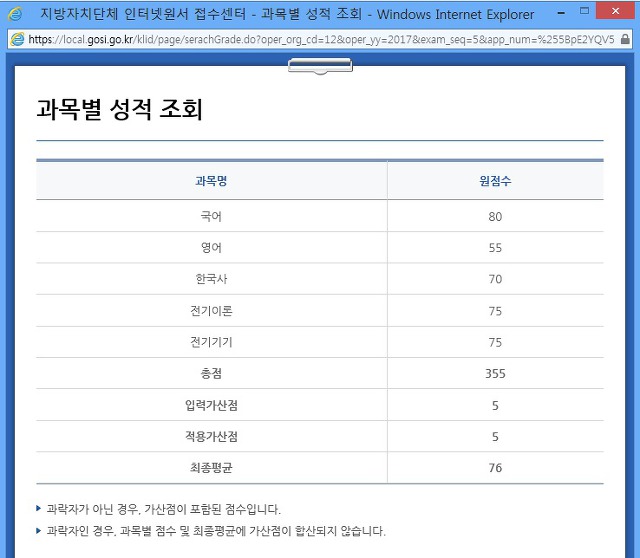Click the 과목명 column header
Image resolution: width=640 pixels, height=558 pixels.
point(211,180)
